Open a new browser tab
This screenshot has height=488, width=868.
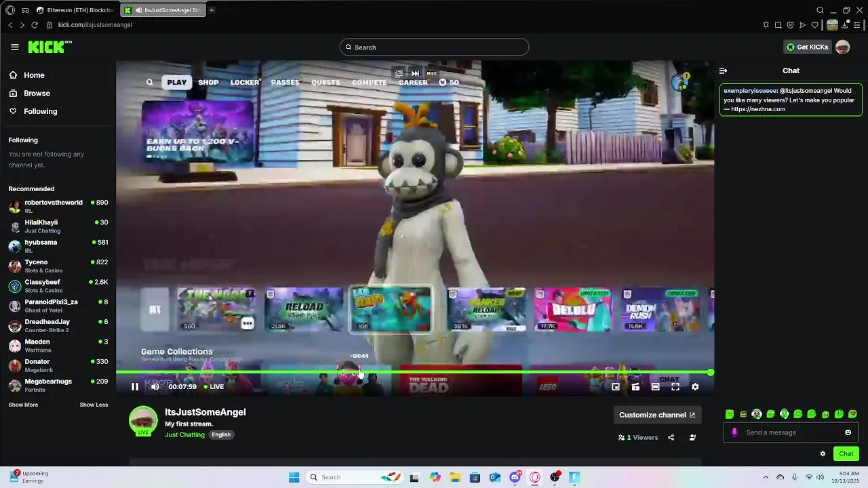[212, 10]
